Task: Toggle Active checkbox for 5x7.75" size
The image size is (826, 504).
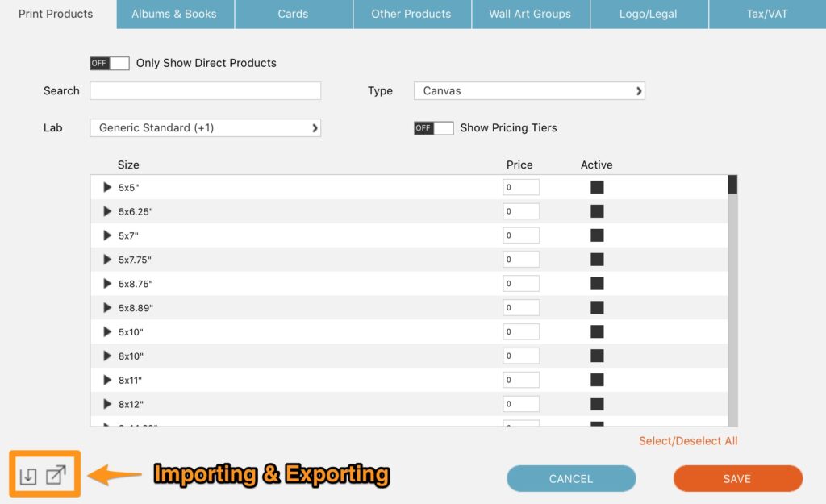Action: (x=597, y=259)
